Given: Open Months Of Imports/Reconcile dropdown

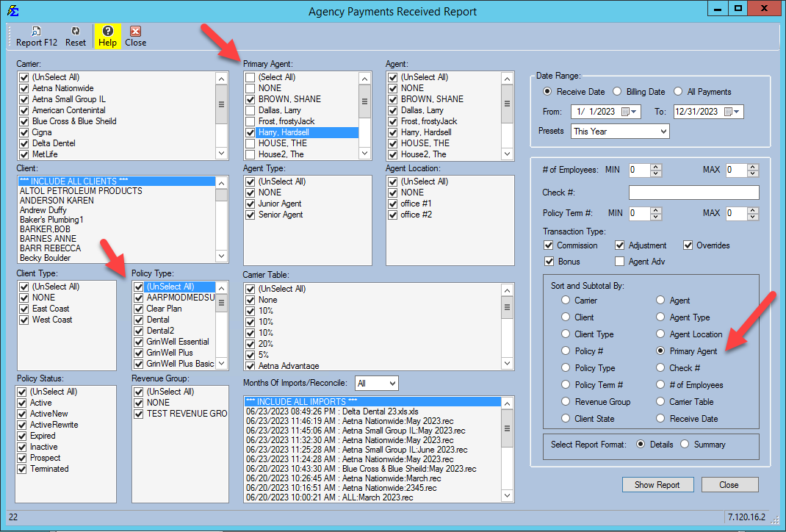Looking at the screenshot, I should pyautogui.click(x=392, y=384).
